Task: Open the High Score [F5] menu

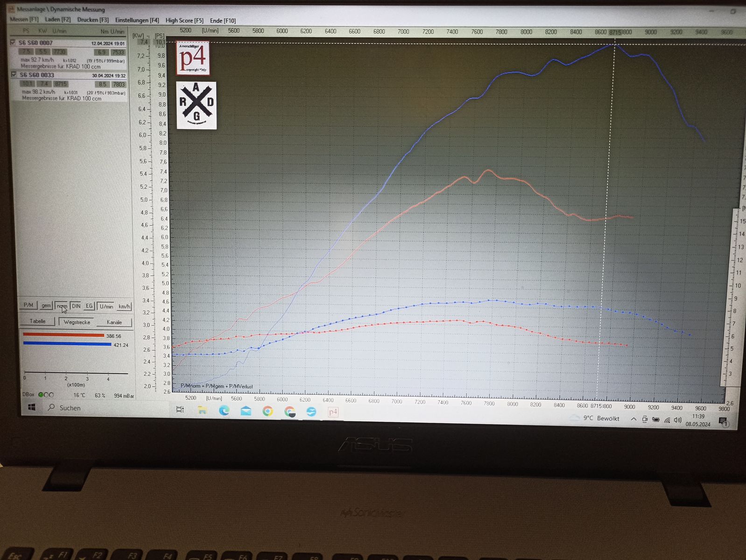Action: pyautogui.click(x=184, y=21)
